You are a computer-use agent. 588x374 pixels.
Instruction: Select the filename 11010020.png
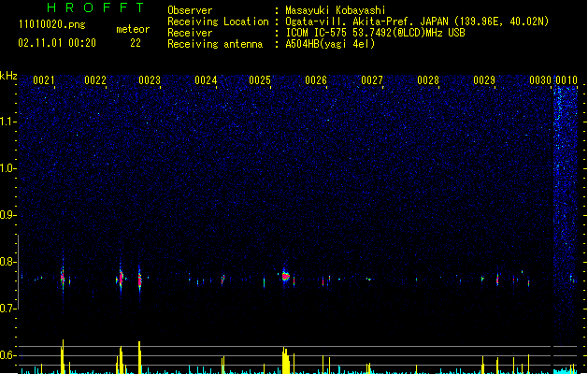point(51,24)
